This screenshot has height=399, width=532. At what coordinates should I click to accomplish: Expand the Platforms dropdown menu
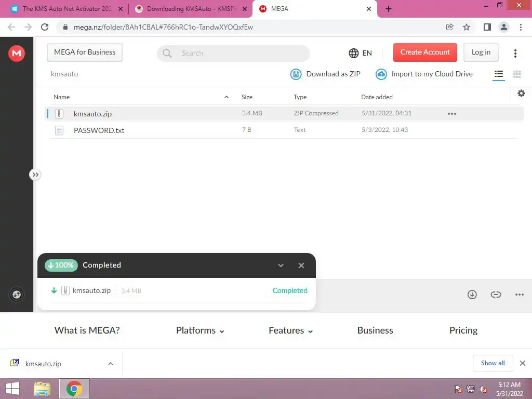(200, 330)
